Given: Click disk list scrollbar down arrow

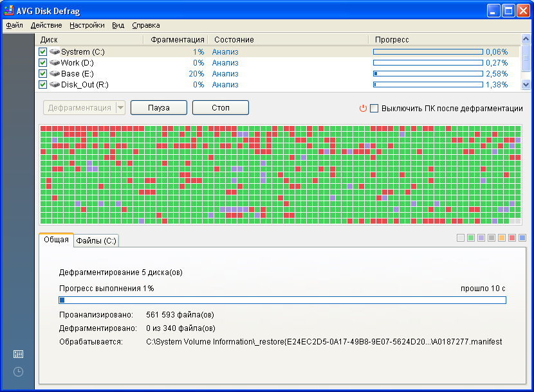Looking at the screenshot, I should coord(526,84).
